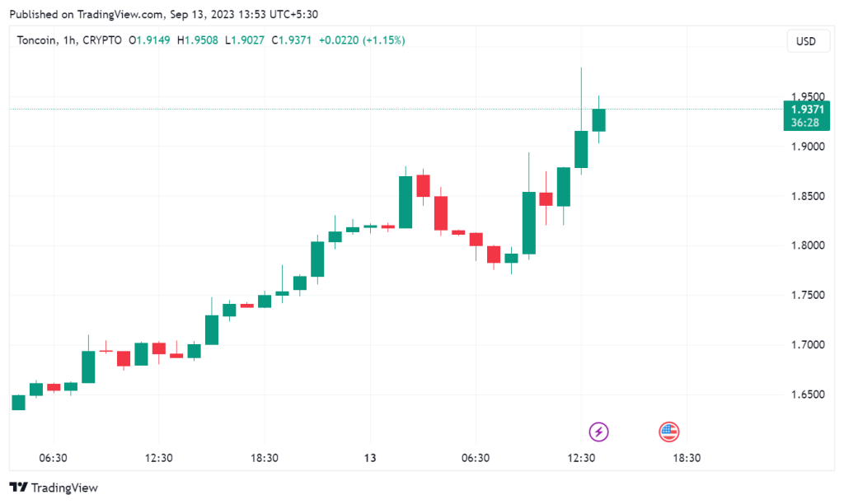844x504 pixels.
Task: Click the TradingView logo at the bottom
Action: [54, 488]
